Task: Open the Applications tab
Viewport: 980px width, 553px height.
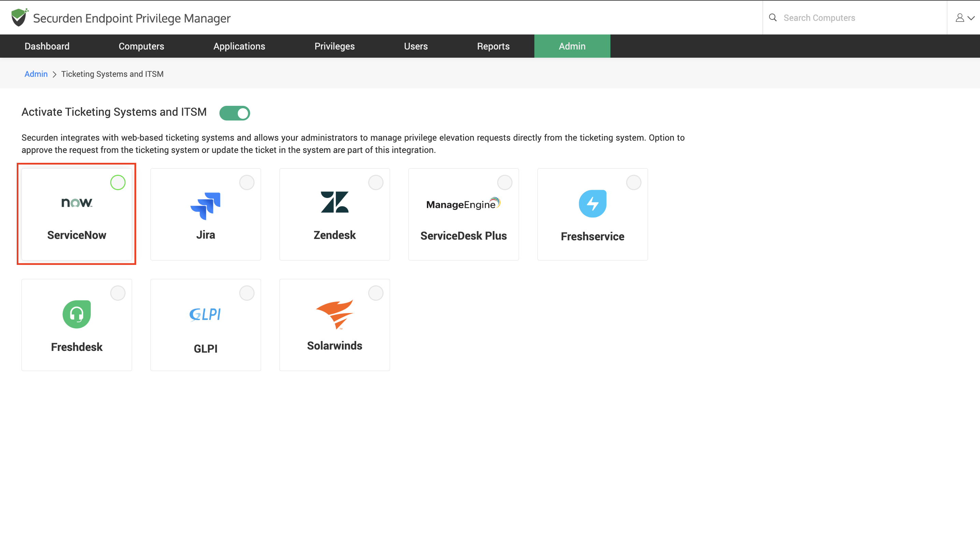Action: point(239,46)
